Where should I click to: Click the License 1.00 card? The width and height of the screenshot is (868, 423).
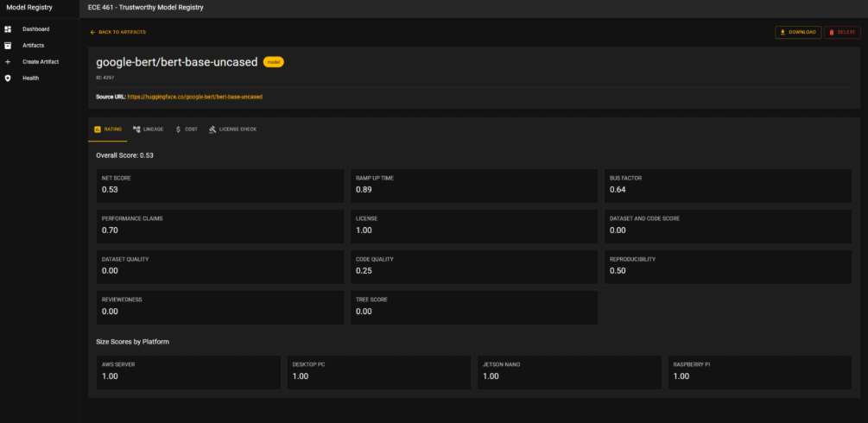(x=474, y=226)
